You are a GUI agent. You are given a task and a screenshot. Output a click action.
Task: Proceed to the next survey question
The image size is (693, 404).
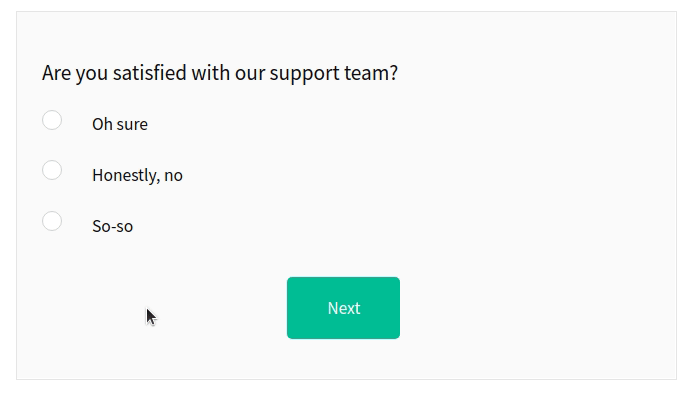343,308
